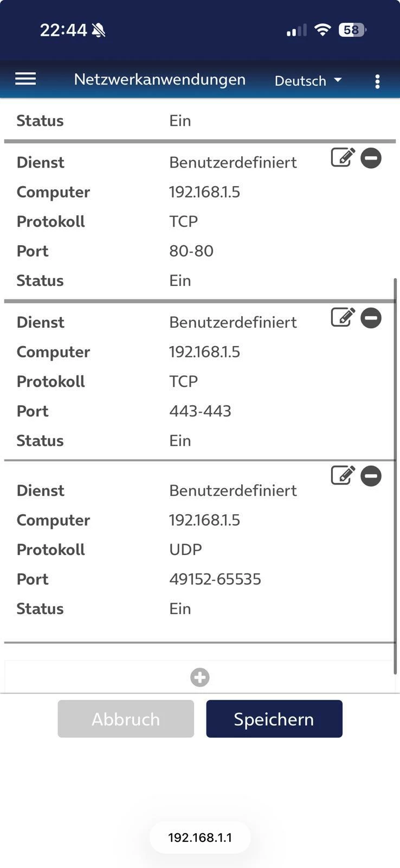Delete the port 443-443 forwarding rule
The height and width of the screenshot is (868, 400).
coord(371,318)
